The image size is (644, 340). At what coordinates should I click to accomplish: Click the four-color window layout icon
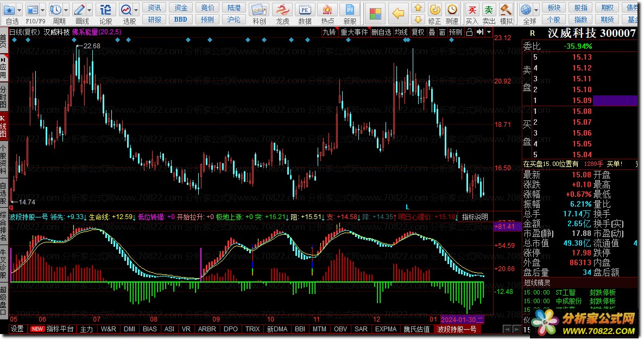[375, 13]
